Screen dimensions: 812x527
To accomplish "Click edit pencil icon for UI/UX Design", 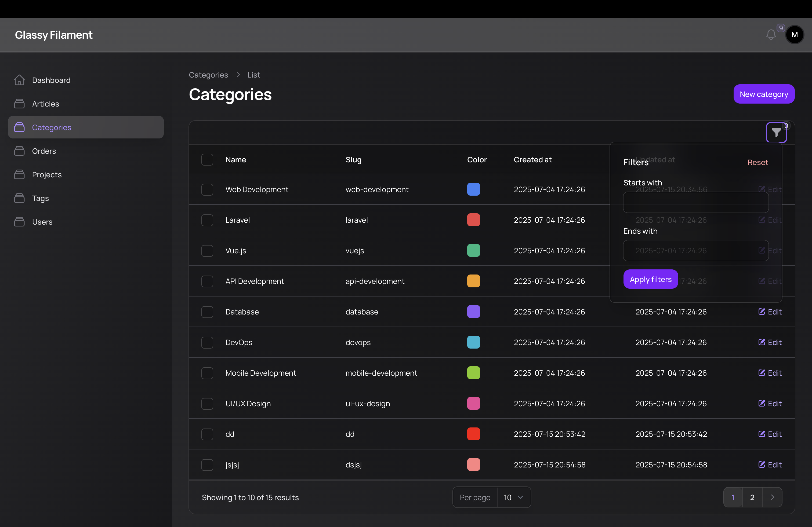I will tap(762, 403).
